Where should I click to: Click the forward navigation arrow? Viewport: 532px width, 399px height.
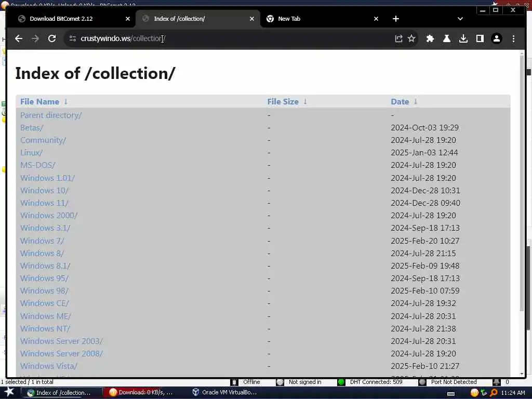point(35,38)
